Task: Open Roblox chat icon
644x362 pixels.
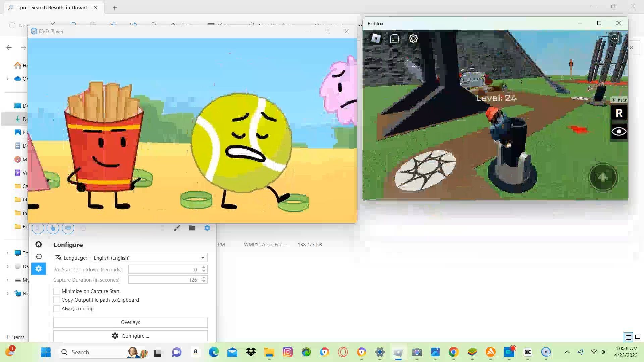Action: tap(394, 38)
